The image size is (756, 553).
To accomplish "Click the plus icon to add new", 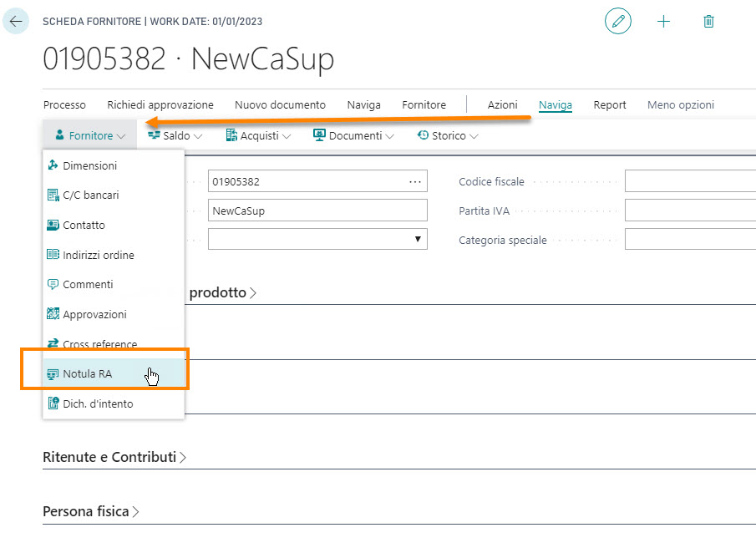I will (664, 22).
